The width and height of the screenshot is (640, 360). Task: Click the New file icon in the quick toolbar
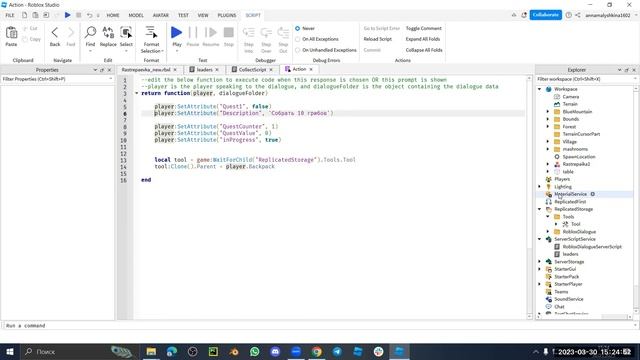point(24,15)
